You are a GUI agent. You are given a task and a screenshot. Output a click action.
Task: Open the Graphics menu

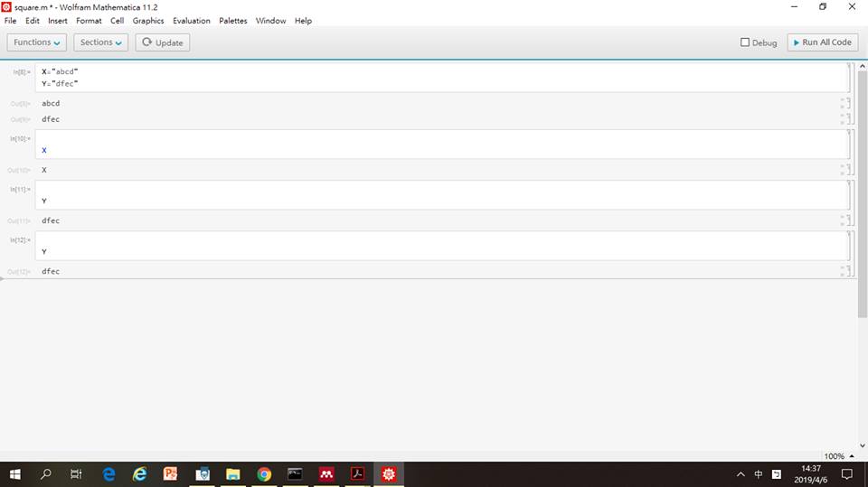tap(147, 21)
